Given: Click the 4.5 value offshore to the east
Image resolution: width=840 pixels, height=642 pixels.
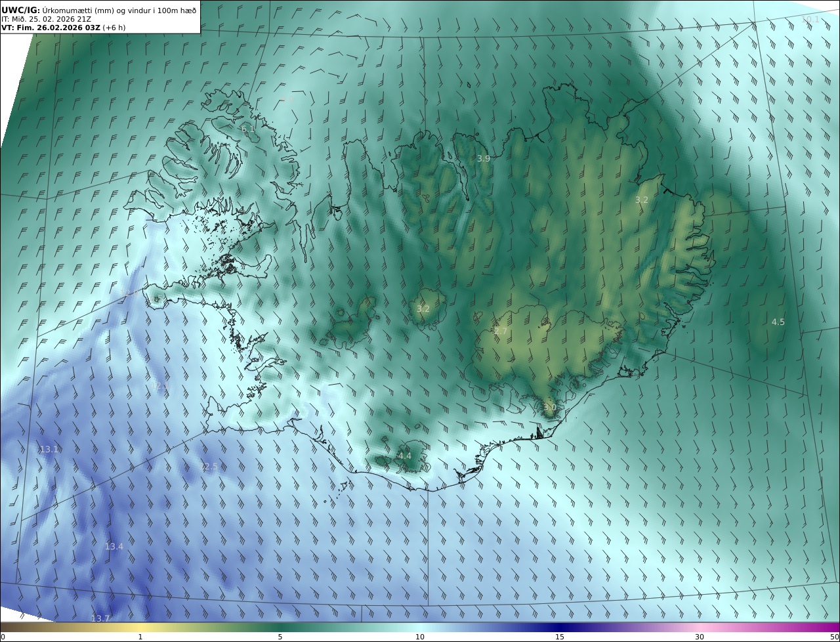Looking at the screenshot, I should coord(778,322).
